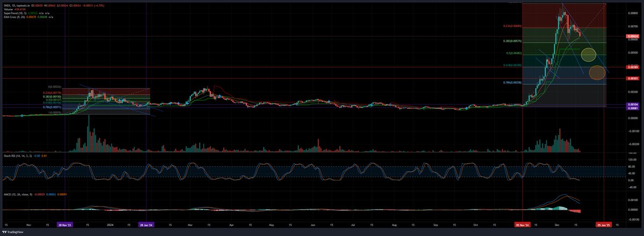
Task: Click the 28 Nov '23 date marker
Action: tap(65, 225)
